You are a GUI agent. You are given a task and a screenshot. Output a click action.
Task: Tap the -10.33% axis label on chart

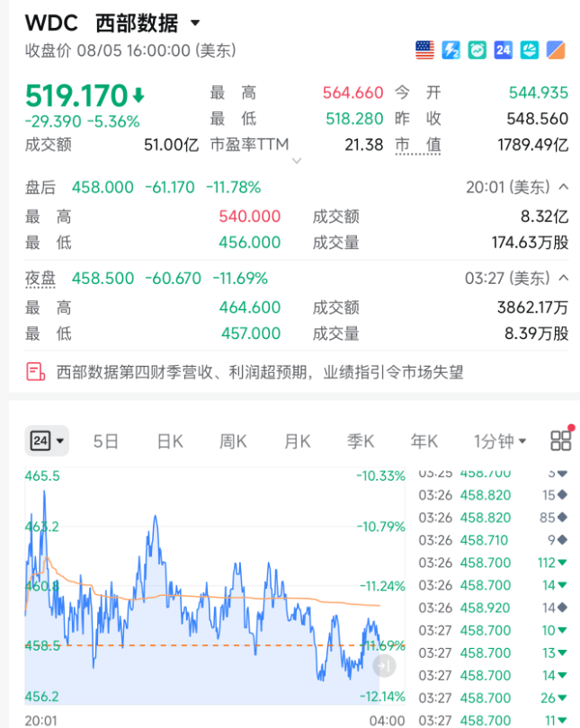(380, 475)
